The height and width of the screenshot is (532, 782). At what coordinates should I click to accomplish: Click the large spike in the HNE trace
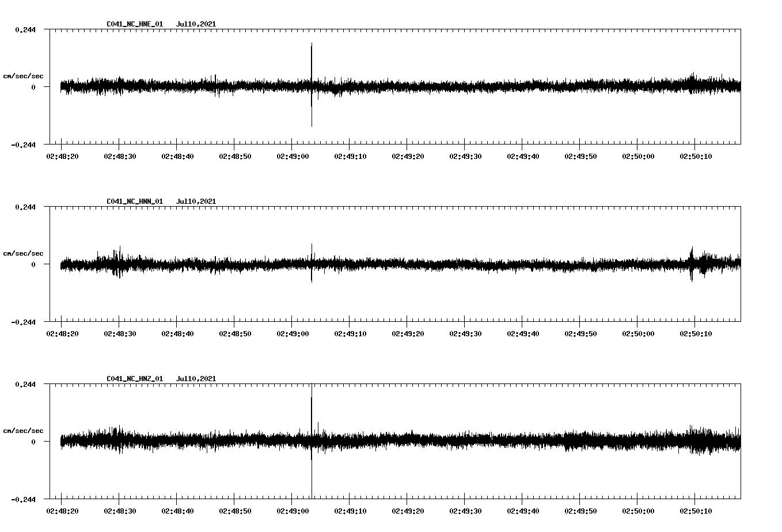click(312, 85)
